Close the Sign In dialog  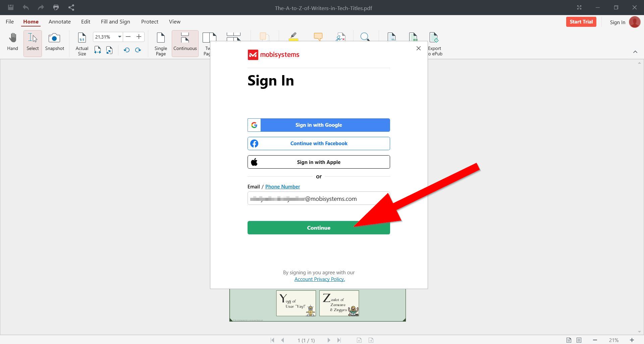(418, 48)
